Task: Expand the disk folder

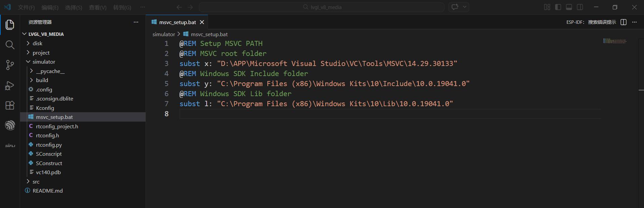Action: (37, 44)
